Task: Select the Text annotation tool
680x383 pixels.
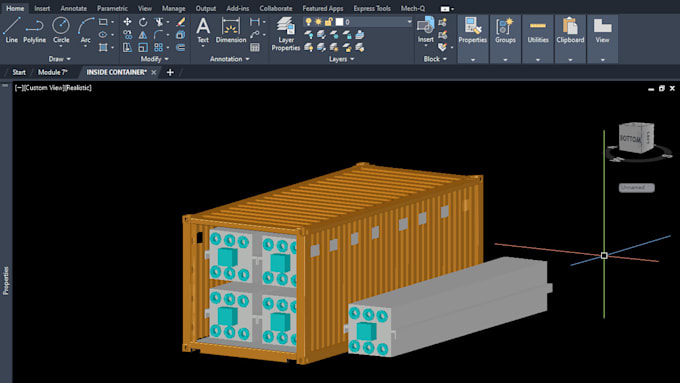Action: coord(203,30)
